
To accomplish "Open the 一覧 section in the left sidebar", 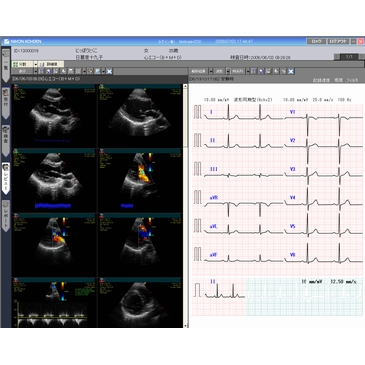I will click(x=6, y=66).
